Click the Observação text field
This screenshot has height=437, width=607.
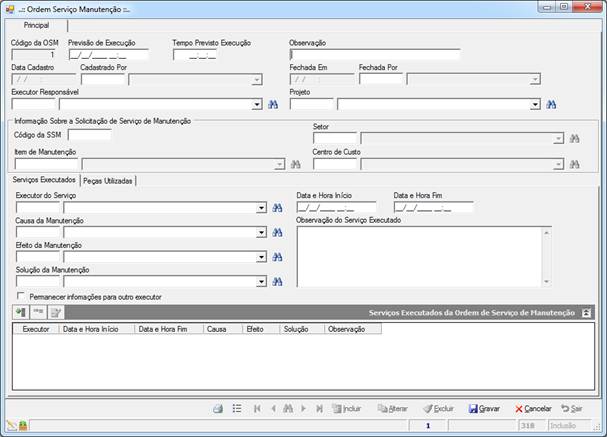375,55
